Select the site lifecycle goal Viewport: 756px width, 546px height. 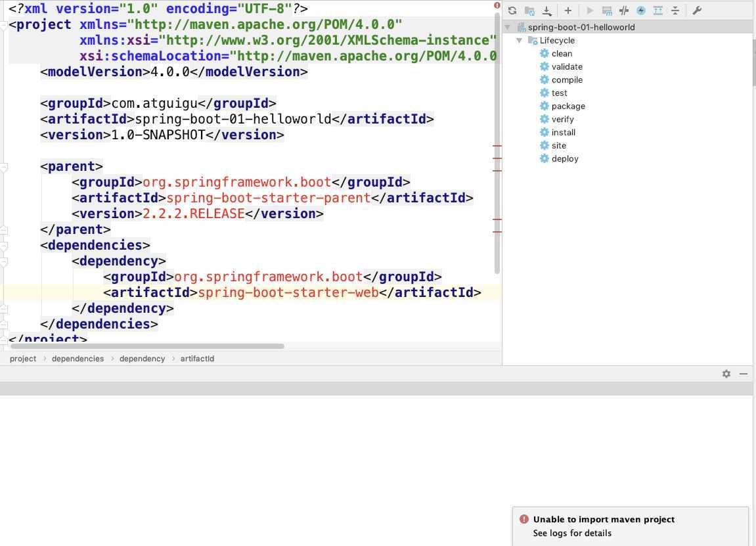559,146
